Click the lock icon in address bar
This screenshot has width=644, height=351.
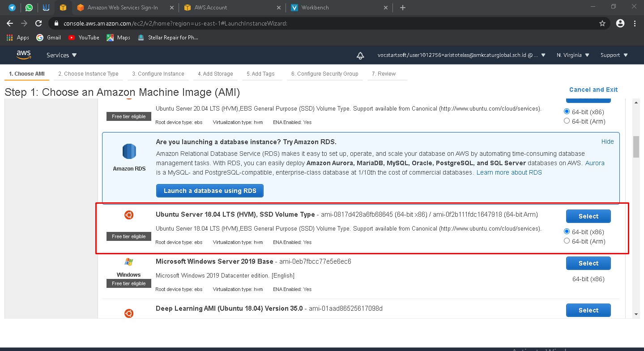(56, 23)
